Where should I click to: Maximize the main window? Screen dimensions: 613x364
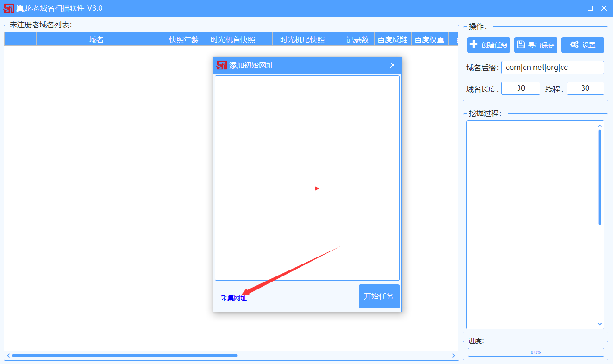coord(590,8)
